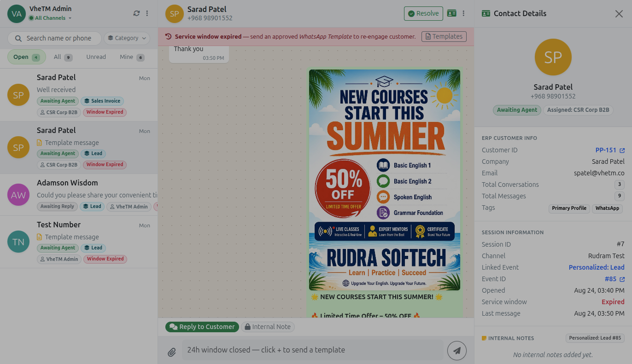Click the Personalized: Lead linked event link

coord(597,267)
